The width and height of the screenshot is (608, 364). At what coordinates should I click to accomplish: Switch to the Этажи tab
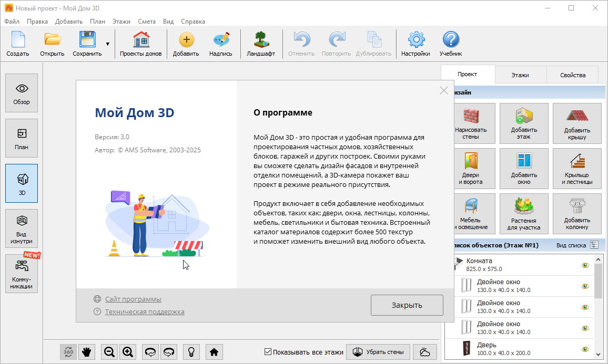coord(520,75)
